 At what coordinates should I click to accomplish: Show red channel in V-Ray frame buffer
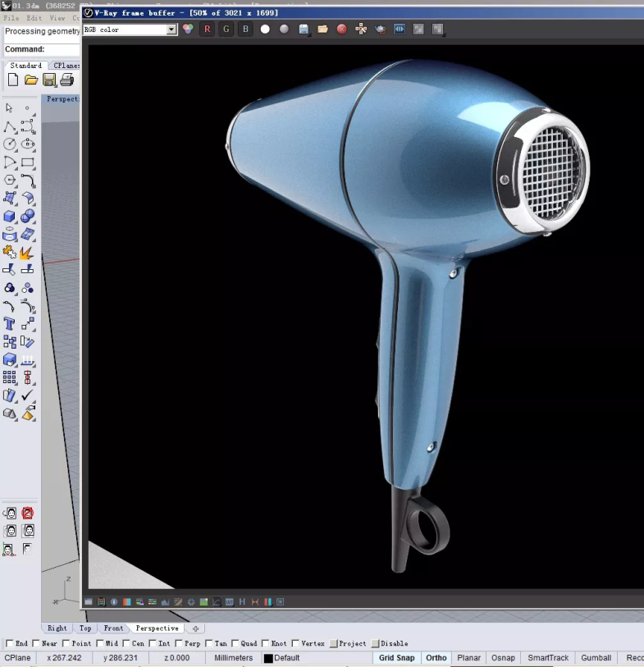tap(208, 30)
